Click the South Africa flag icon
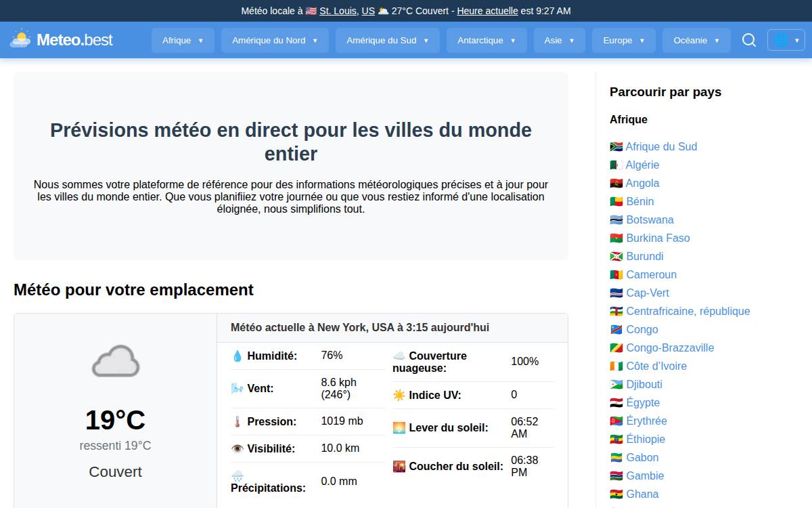Viewport: 812px width, 508px height. pyautogui.click(x=616, y=146)
